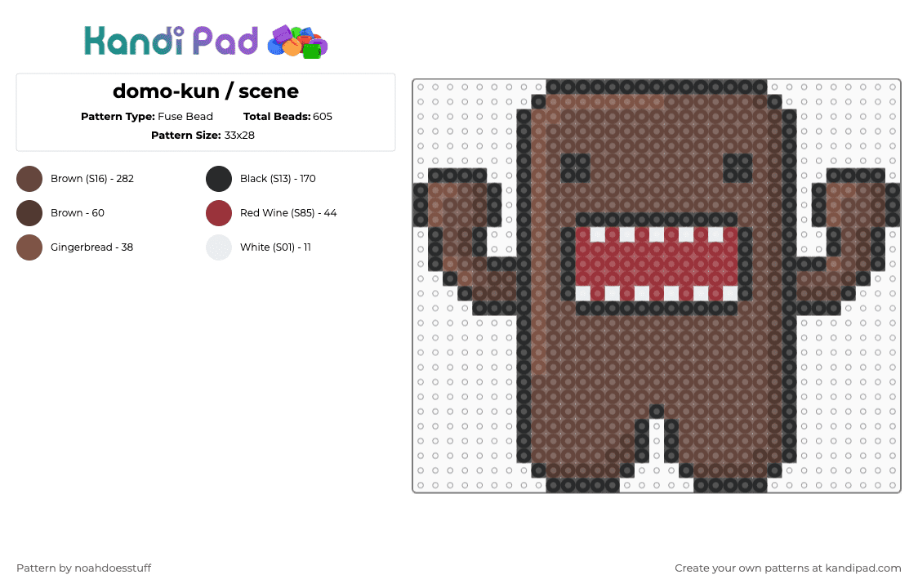Select the dark Brown - 60 swatch
The height and width of the screenshot is (588, 918).
[x=29, y=213]
